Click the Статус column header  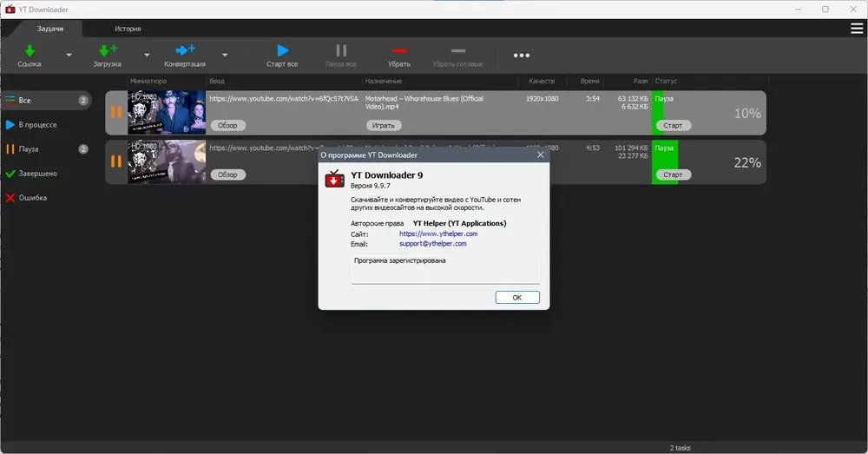coord(666,81)
